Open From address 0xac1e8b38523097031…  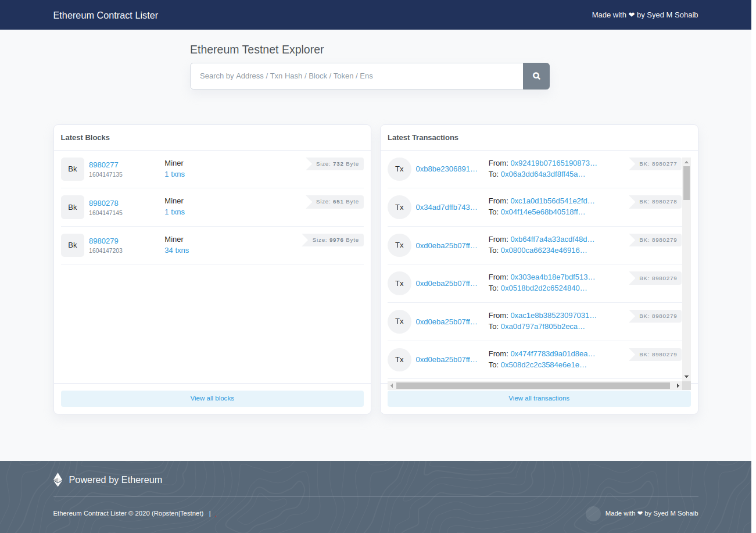click(x=554, y=316)
